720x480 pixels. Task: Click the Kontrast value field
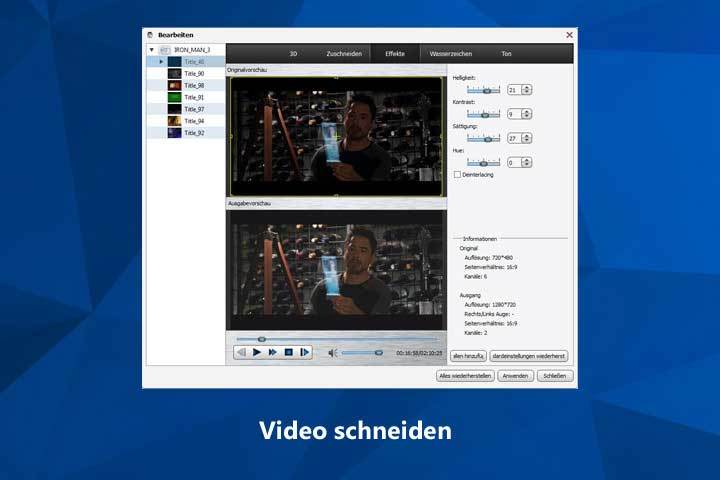514,114
